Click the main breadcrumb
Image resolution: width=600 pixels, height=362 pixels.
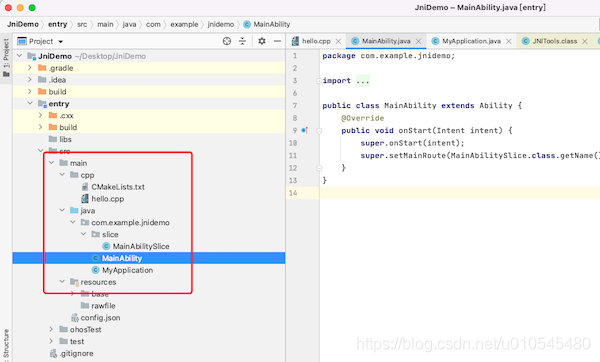pyautogui.click(x=105, y=24)
